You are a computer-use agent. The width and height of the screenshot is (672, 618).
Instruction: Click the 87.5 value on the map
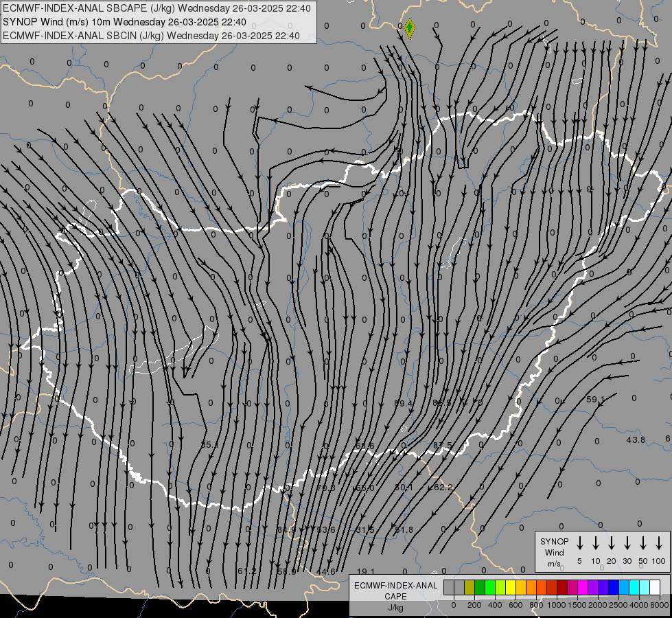pyautogui.click(x=442, y=446)
